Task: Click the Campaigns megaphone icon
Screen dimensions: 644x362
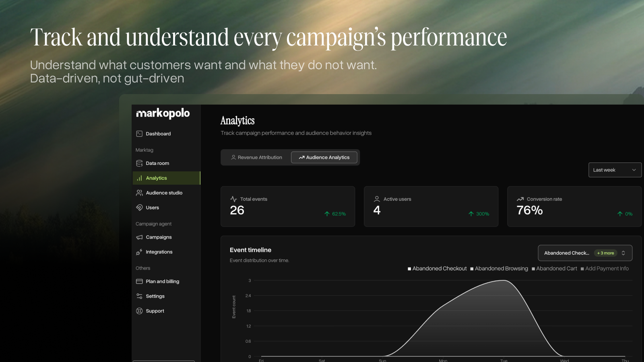Action: coord(139,237)
